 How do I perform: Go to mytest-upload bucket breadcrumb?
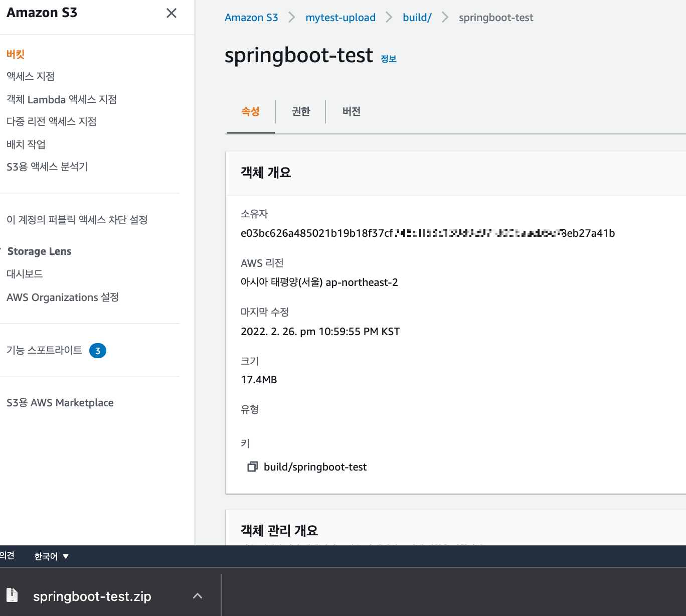pos(340,18)
